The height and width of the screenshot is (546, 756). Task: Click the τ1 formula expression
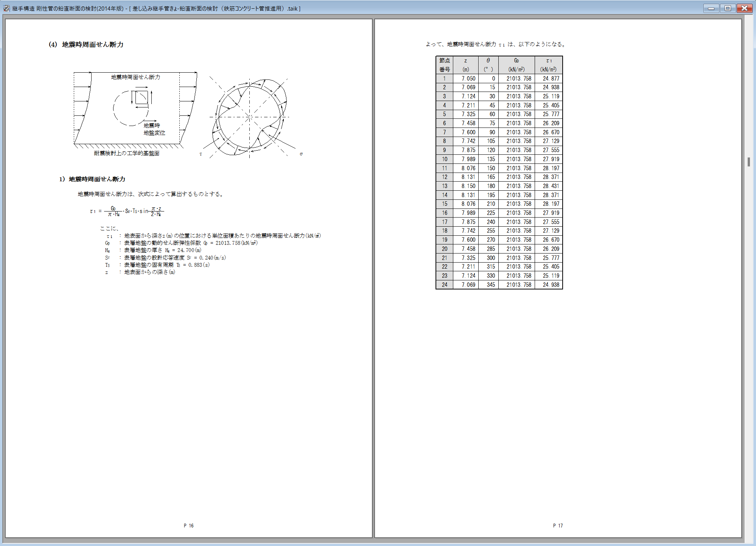coord(127,211)
